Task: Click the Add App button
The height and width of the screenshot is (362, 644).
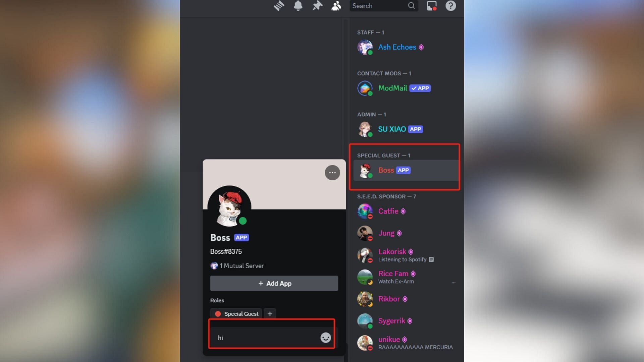Action: coord(274,283)
